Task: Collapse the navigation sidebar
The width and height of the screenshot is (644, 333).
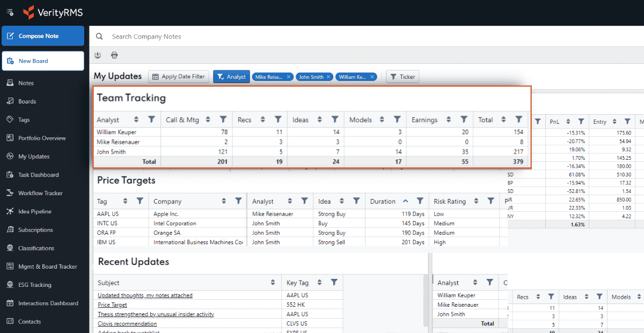Action: point(10,12)
